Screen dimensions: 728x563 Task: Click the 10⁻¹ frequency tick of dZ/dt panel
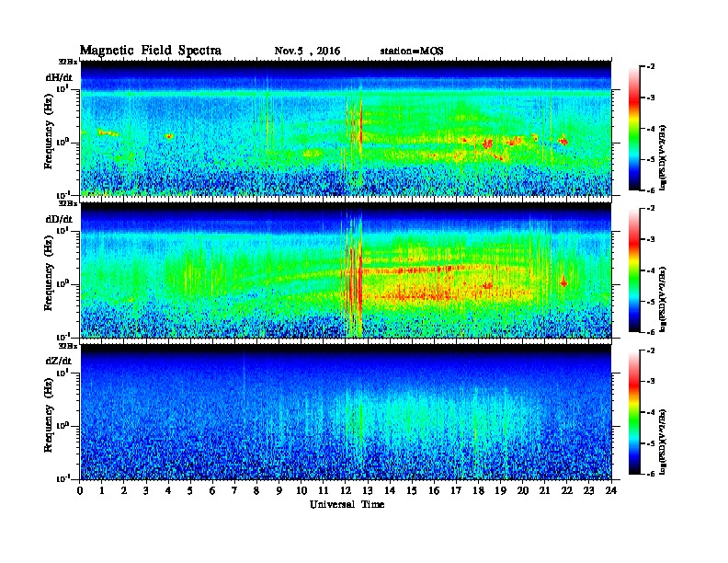[63, 478]
